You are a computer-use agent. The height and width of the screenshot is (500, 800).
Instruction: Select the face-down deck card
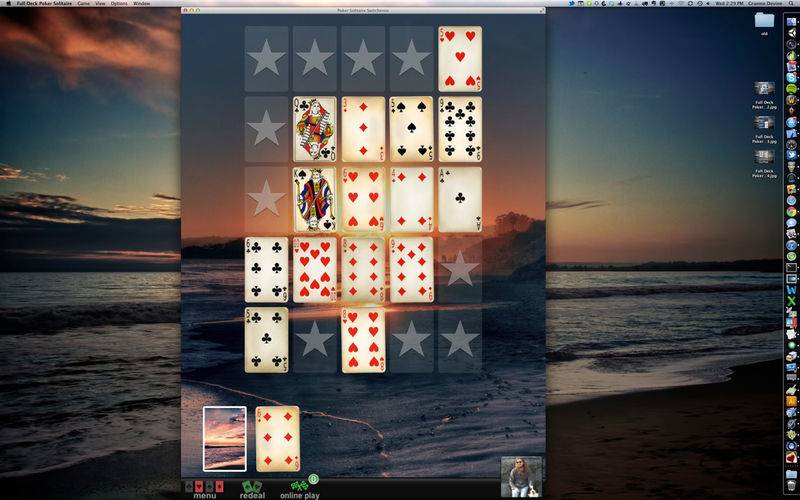pyautogui.click(x=224, y=439)
